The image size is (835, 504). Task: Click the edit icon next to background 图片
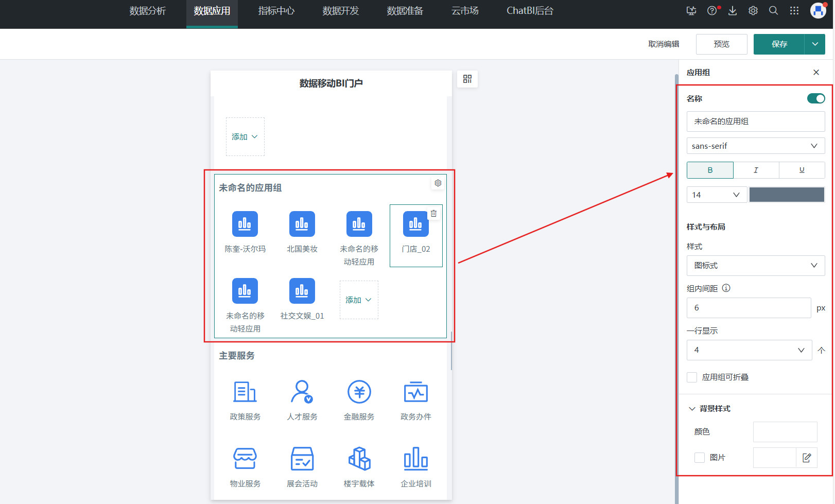(807, 458)
